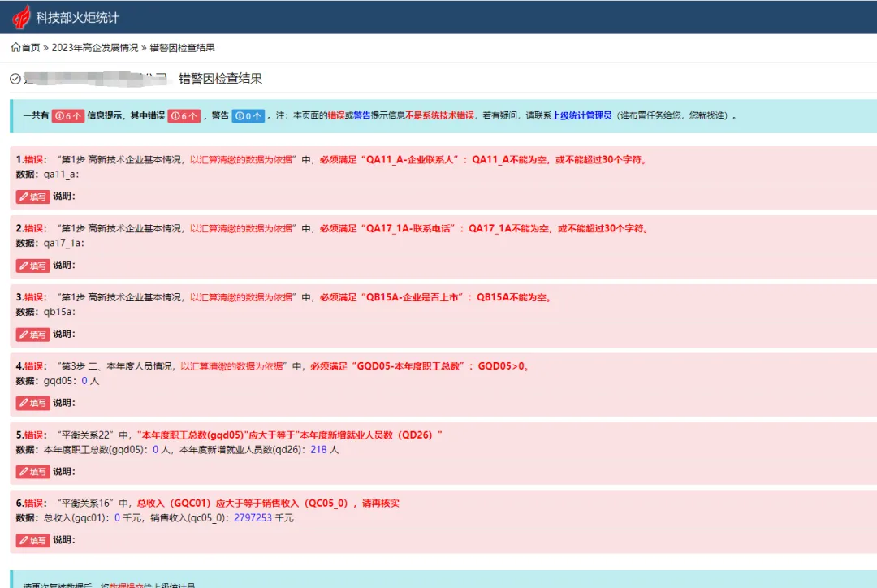877x588 pixels.
Task: Click 填写 button for error 4 GQD05
Action: [33, 403]
